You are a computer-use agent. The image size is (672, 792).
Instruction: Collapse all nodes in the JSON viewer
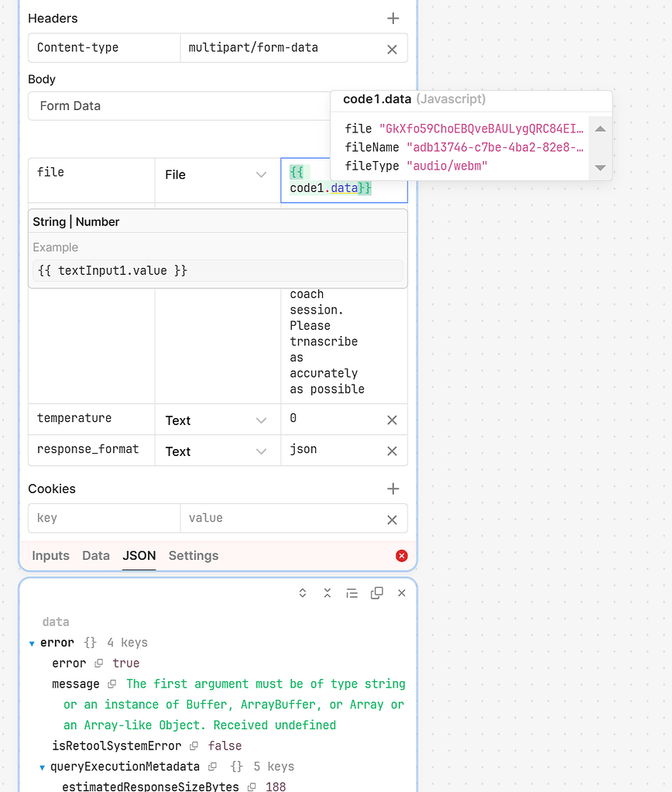[327, 592]
